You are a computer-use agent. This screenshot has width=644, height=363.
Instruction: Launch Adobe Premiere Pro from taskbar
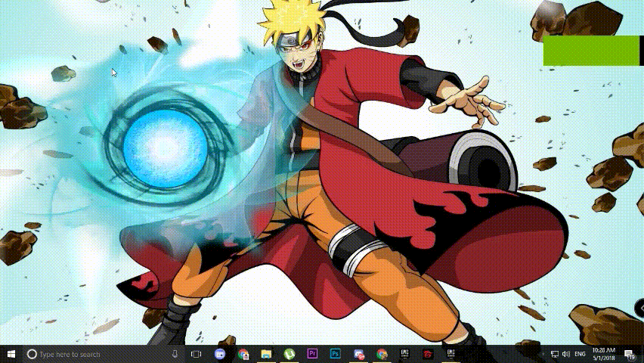click(312, 354)
